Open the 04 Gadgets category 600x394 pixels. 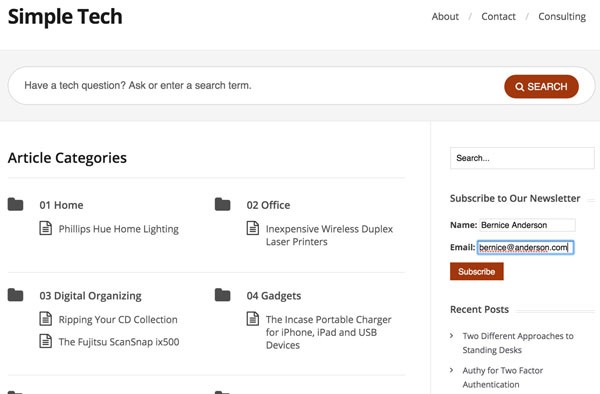click(274, 296)
